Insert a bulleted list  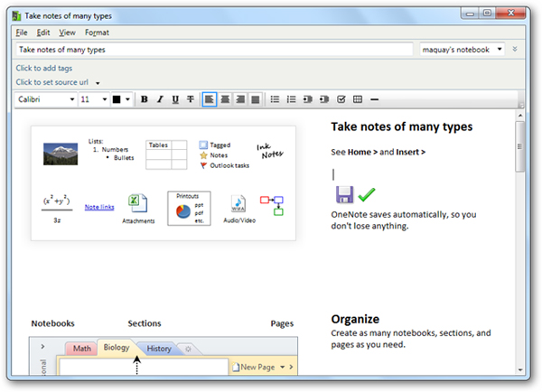point(276,99)
